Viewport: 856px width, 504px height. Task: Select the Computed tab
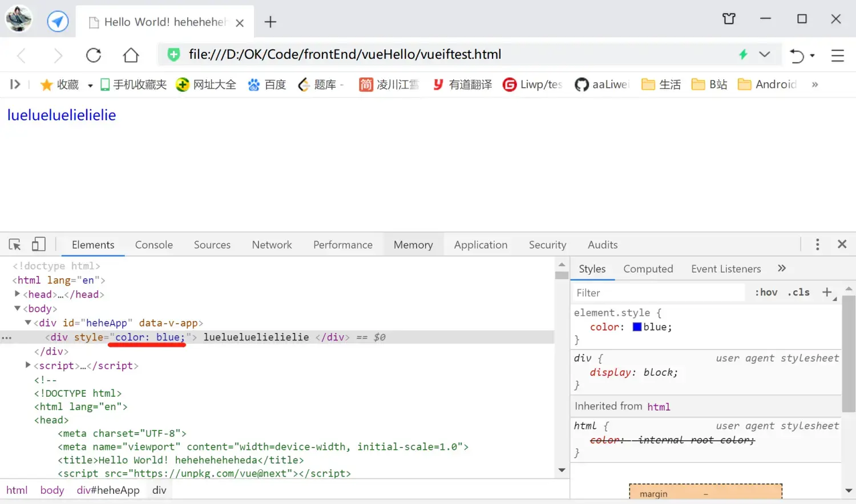click(x=648, y=269)
